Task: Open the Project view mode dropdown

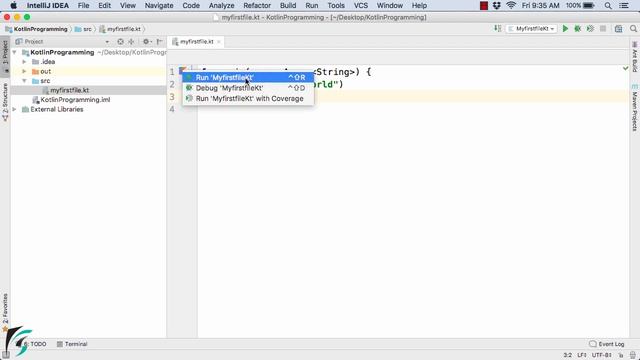Action: [107, 42]
